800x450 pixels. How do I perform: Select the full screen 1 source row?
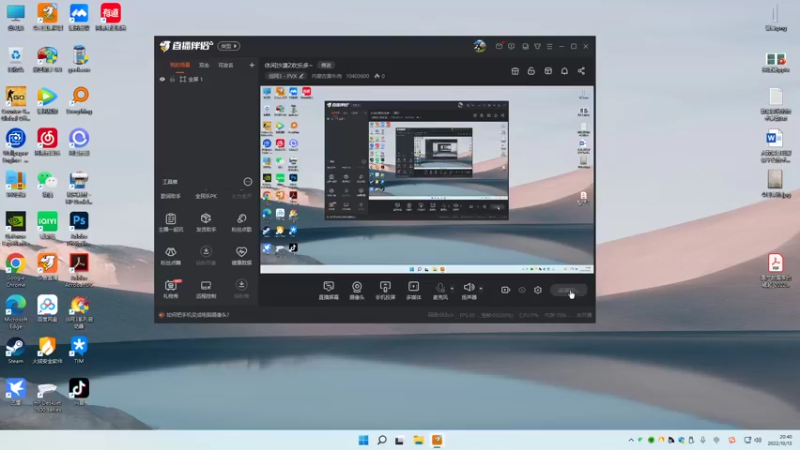207,79
